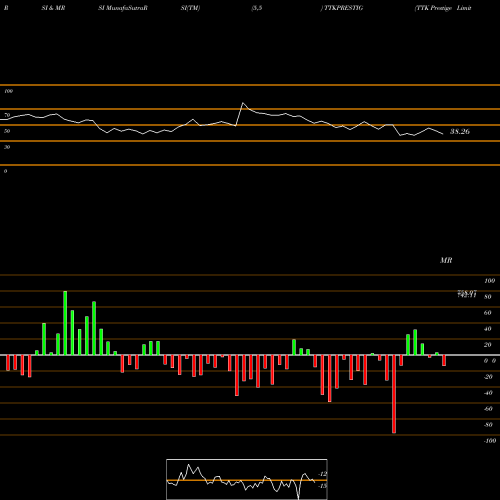500x500 pixels.
Task: Click the MR panel label
Action: [446, 260]
